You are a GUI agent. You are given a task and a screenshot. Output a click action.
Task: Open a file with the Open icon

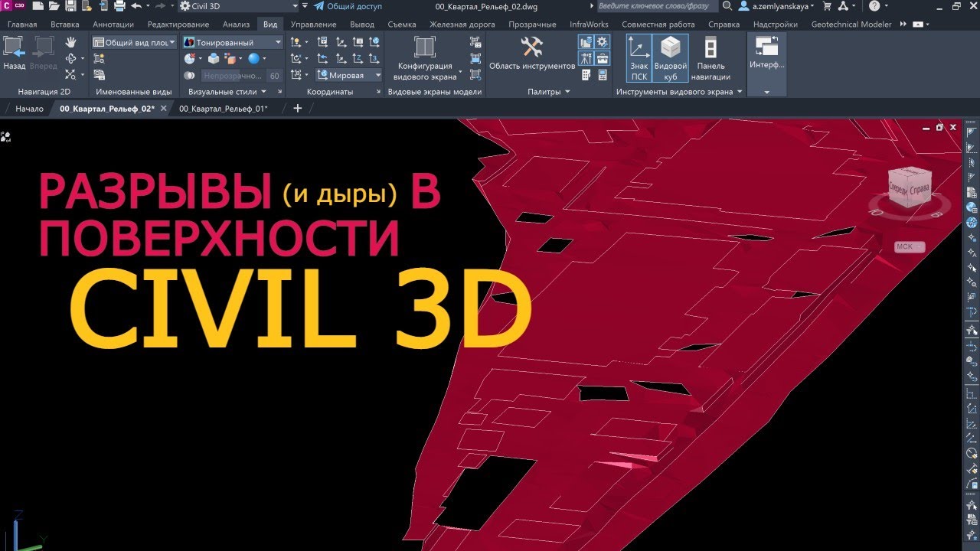point(54,6)
